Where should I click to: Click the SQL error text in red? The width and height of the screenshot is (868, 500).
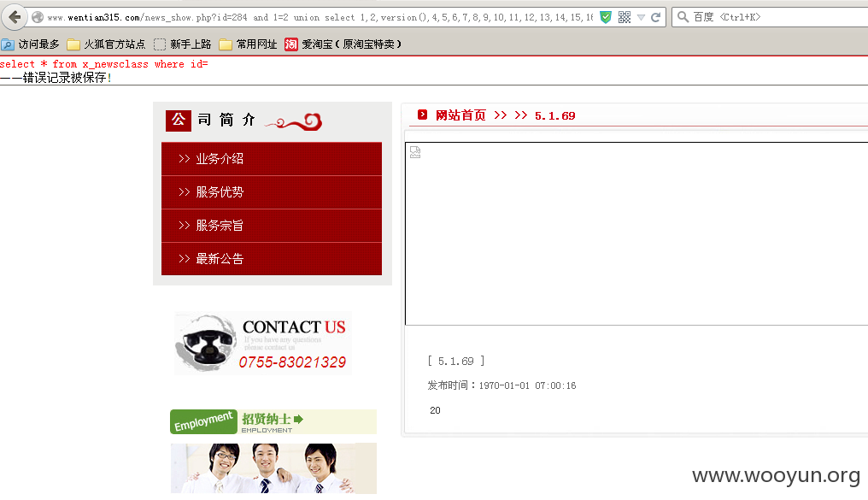click(104, 64)
